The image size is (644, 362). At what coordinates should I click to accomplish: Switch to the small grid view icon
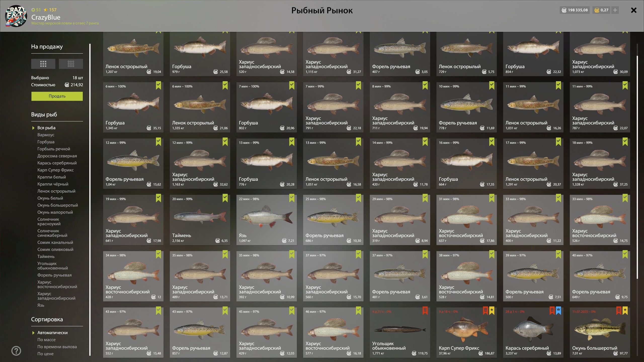coord(71,64)
